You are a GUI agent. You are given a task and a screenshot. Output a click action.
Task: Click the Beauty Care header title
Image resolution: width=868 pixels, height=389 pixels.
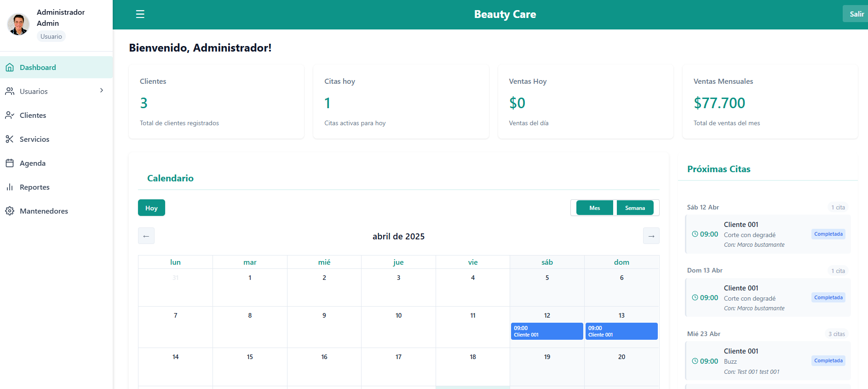click(505, 14)
